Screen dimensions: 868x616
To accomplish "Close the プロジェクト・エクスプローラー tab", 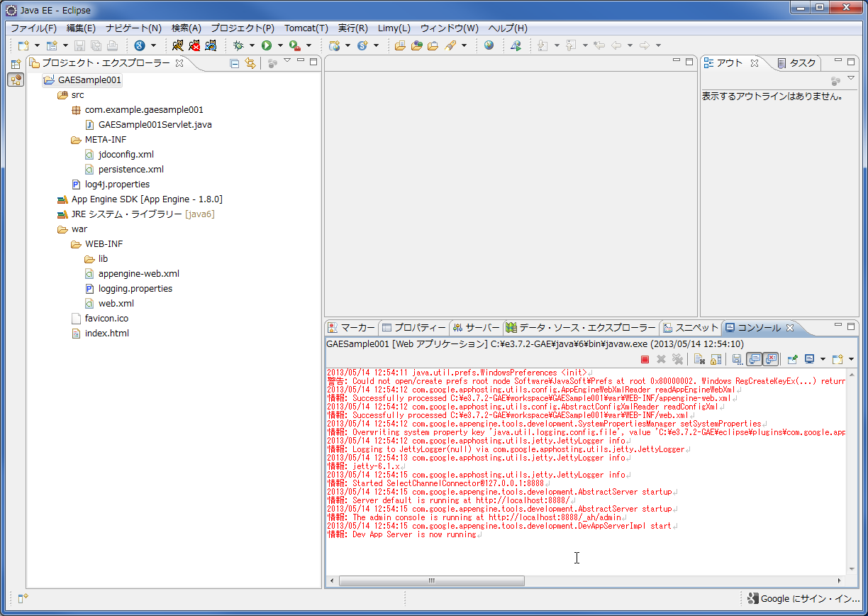I will pos(179,63).
